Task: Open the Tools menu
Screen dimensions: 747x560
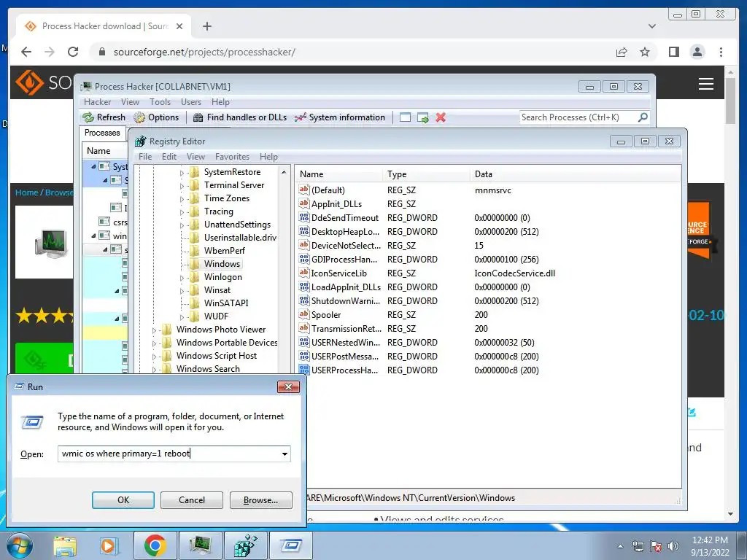Action: pyautogui.click(x=160, y=102)
